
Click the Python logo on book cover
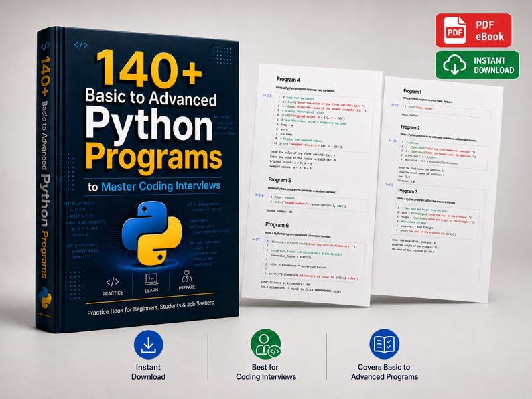[x=151, y=233]
